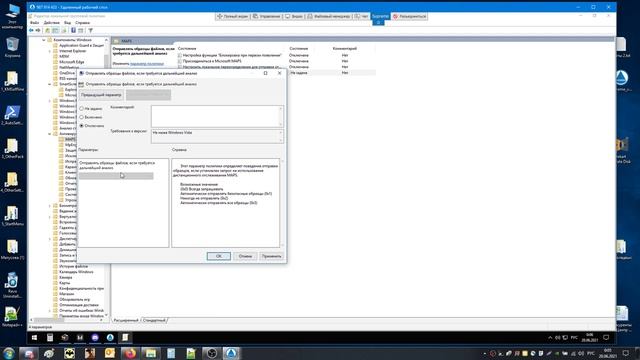640x360 pixels.
Task: Click the Up one level toolbar icon
Action: click(47, 30)
